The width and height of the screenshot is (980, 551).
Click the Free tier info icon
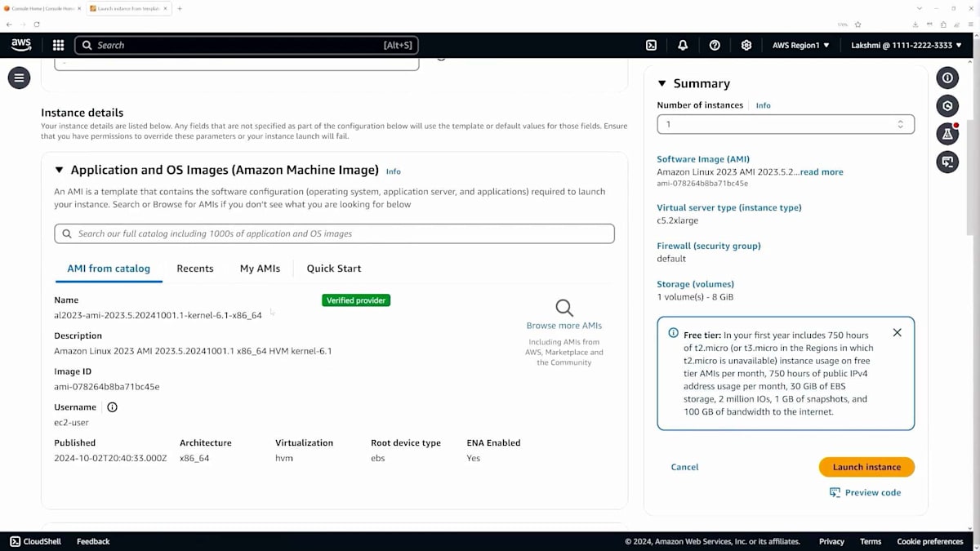[674, 333]
